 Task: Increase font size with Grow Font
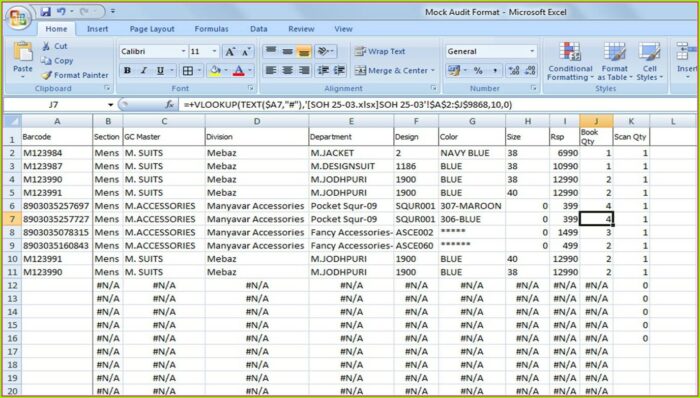tap(230, 52)
